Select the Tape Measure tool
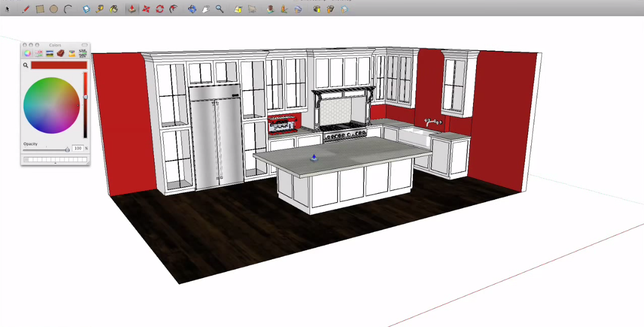 coord(100,8)
